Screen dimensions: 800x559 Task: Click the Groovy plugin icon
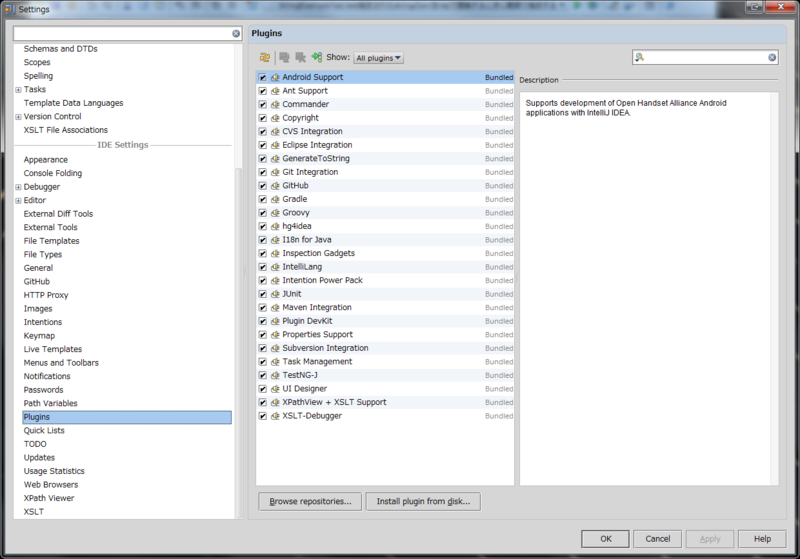(275, 213)
